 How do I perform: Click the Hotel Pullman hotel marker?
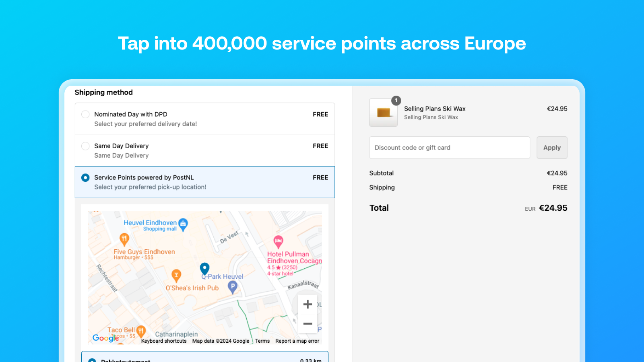[x=278, y=241]
